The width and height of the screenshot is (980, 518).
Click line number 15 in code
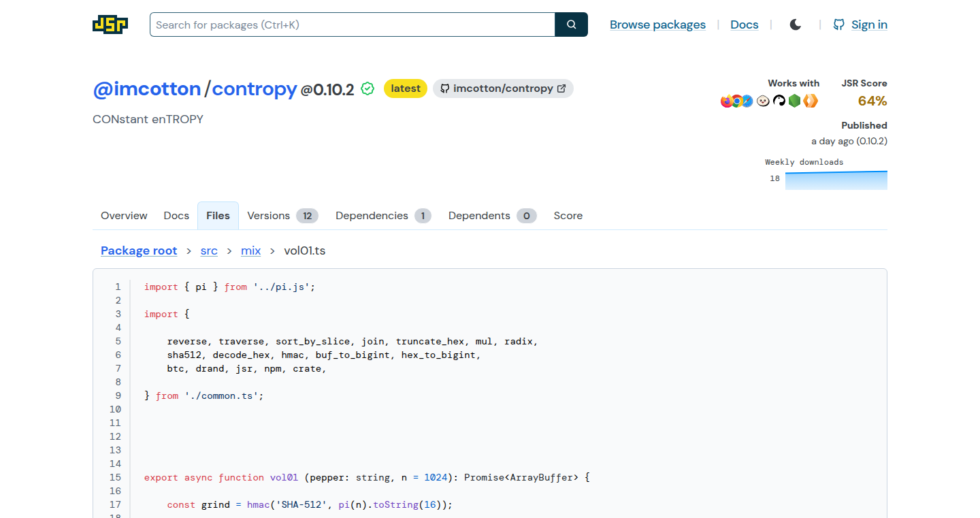pos(115,477)
